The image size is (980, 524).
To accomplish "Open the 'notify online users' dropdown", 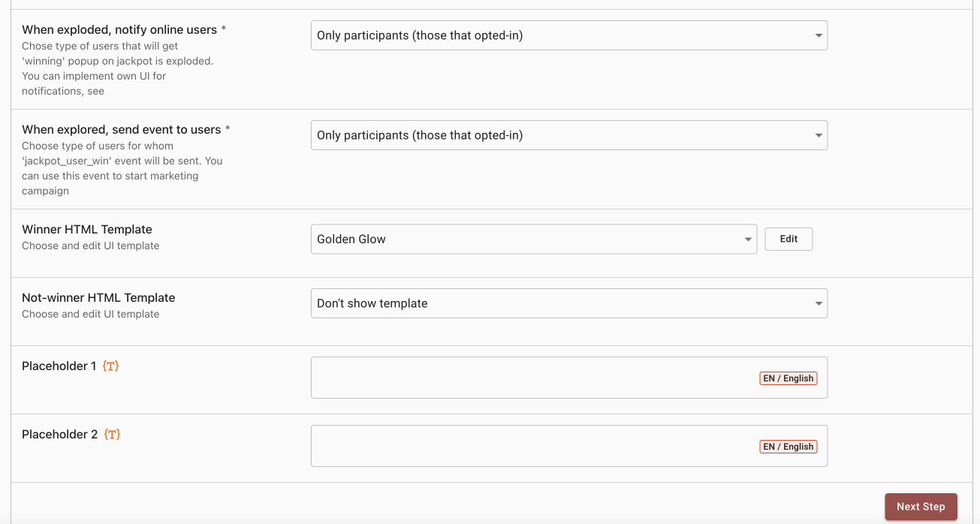I will click(568, 35).
